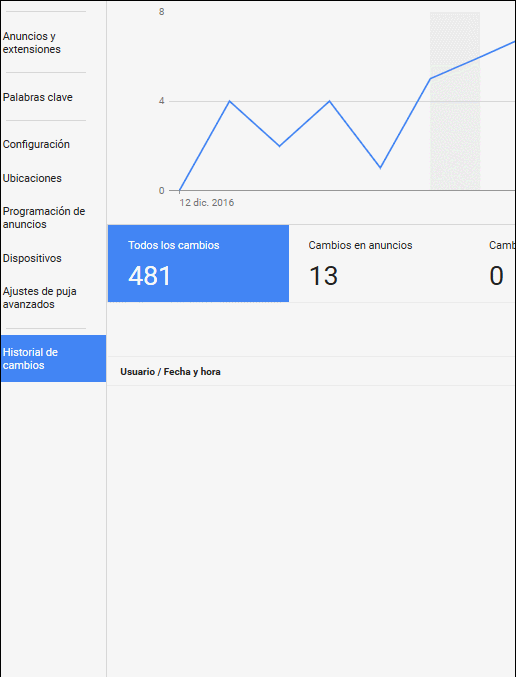The height and width of the screenshot is (677, 516).
Task: Open Ajustes de puja avanzados
Action: point(39,297)
